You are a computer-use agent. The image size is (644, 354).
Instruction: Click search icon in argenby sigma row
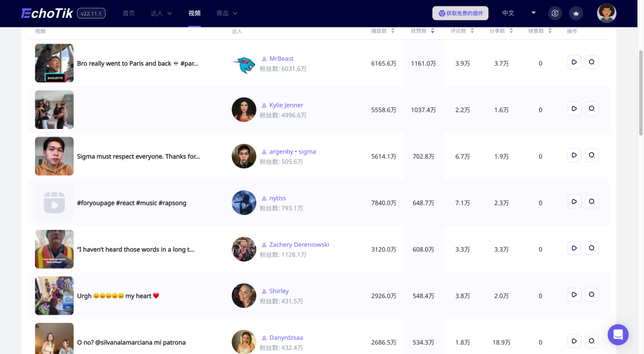(x=592, y=155)
